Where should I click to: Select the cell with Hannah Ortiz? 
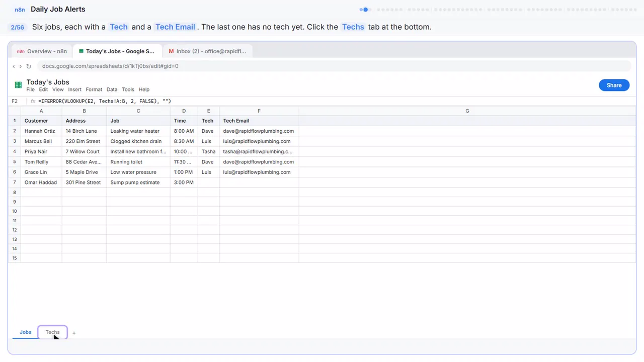(41, 131)
